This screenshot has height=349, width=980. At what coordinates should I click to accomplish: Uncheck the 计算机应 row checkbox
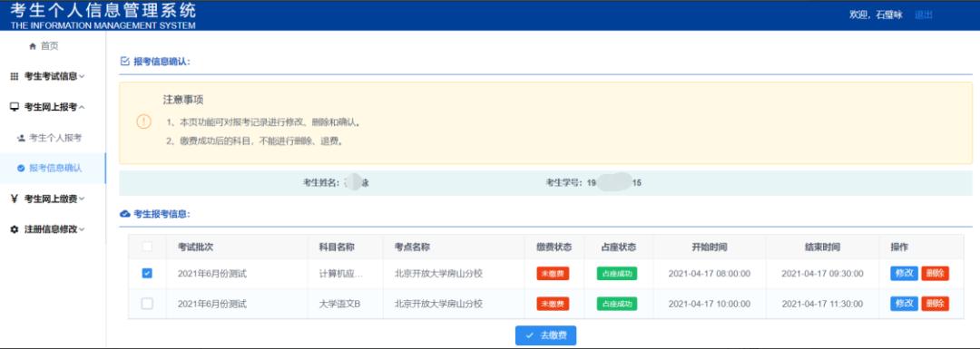click(147, 274)
